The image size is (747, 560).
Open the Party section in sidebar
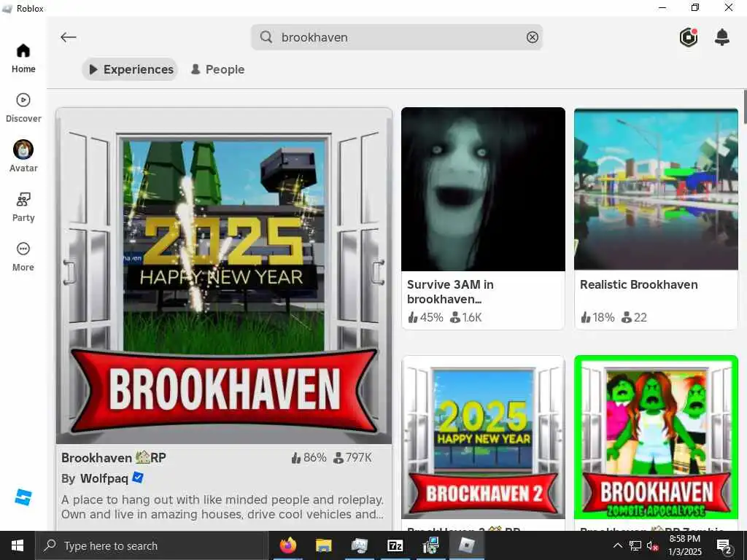(23, 207)
